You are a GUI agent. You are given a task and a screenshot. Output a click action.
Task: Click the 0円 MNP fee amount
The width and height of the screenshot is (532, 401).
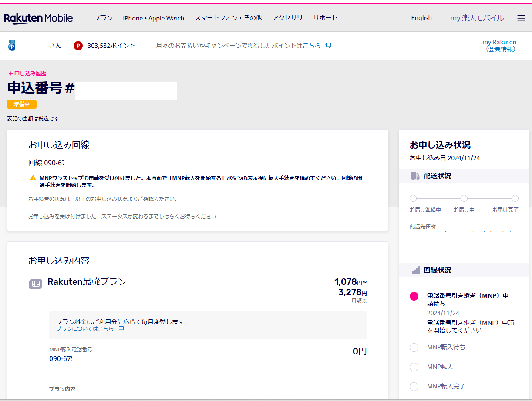[360, 351]
